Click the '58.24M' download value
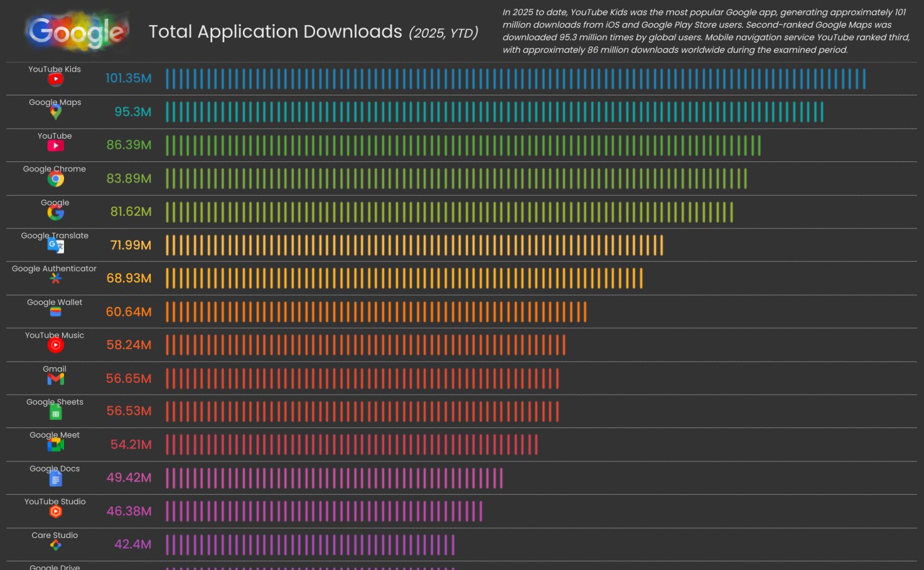Viewport: 924px width, 570px height. click(129, 345)
